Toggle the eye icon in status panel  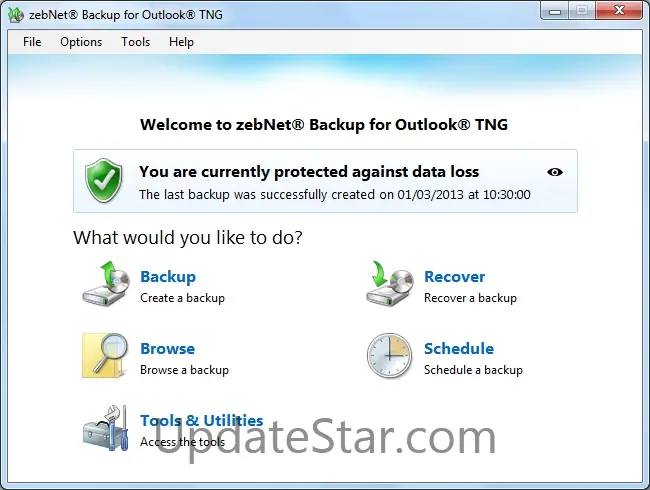(x=555, y=172)
